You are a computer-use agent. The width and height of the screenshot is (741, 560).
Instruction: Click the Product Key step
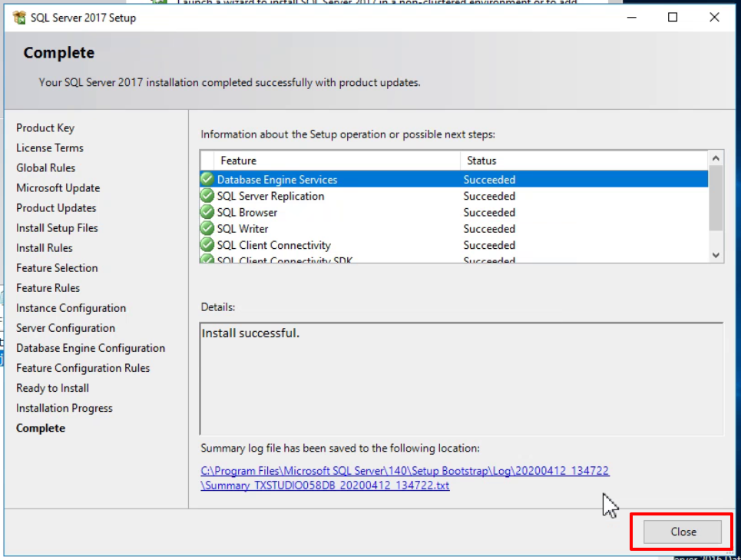[x=45, y=128]
